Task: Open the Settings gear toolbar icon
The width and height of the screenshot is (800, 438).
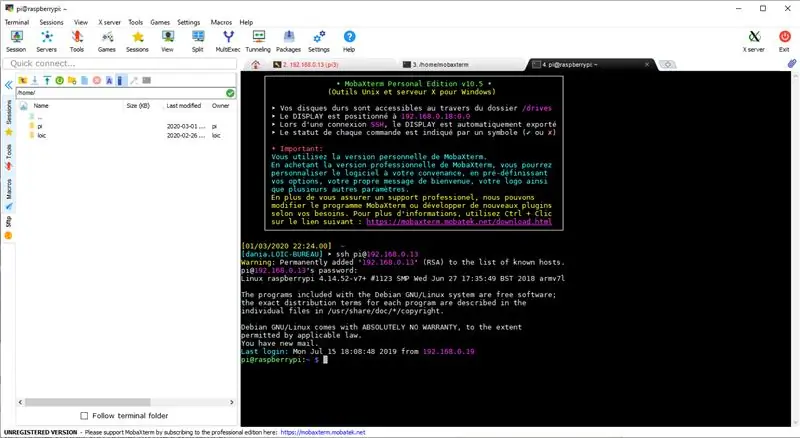Action: 319,41
